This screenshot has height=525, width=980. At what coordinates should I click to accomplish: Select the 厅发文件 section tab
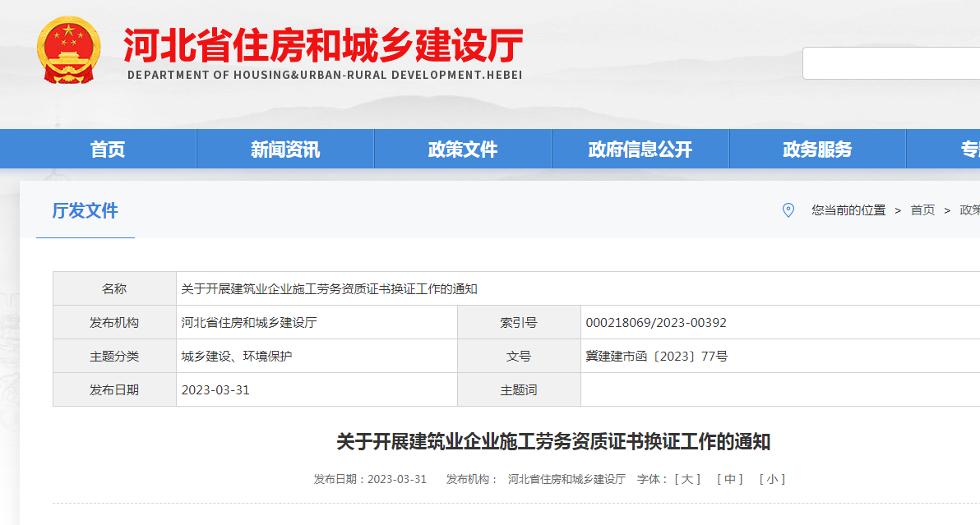86,211
